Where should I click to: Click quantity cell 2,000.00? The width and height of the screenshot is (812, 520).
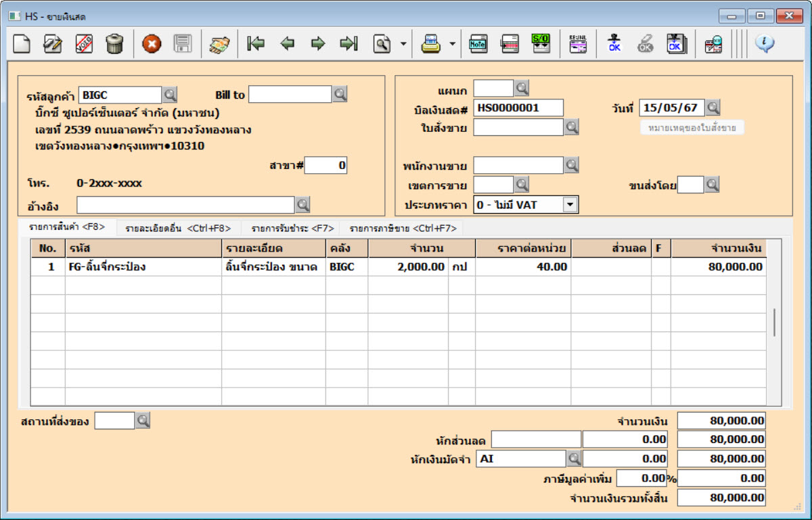pyautogui.click(x=408, y=267)
